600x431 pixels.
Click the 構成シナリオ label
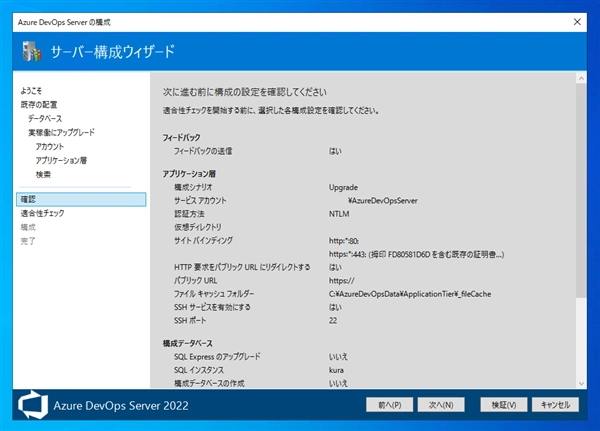pyautogui.click(x=193, y=188)
